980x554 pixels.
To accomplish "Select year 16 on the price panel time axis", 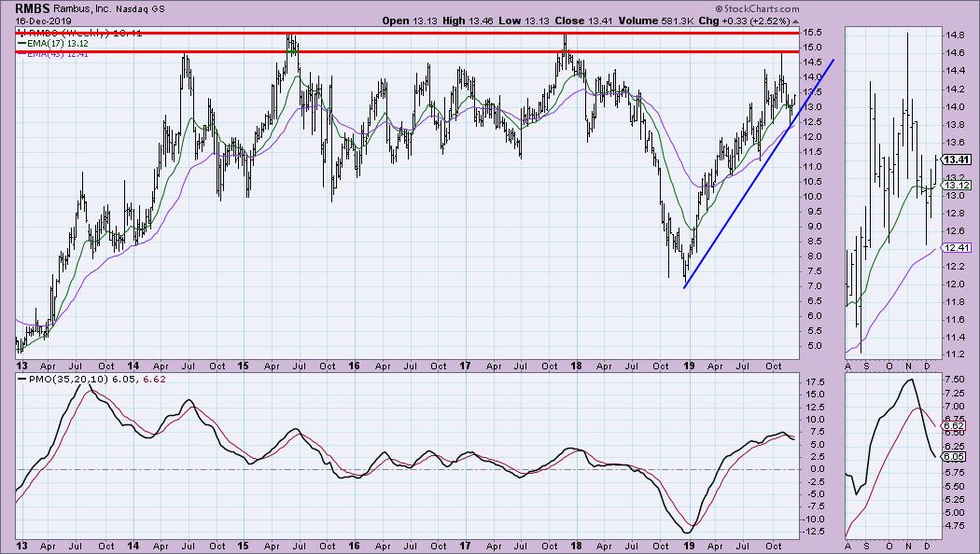I will pyautogui.click(x=355, y=366).
